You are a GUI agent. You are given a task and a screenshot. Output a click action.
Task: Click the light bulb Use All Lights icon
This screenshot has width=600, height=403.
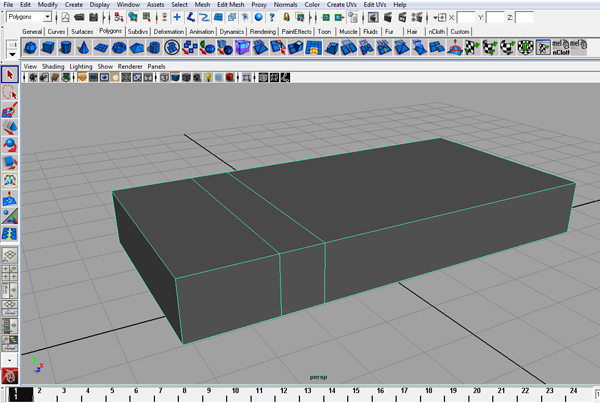pos(208,78)
